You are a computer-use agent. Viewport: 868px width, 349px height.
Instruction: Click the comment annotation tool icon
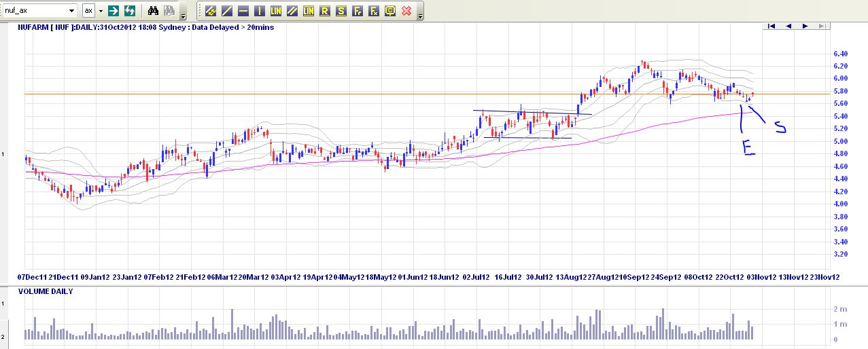[390, 11]
